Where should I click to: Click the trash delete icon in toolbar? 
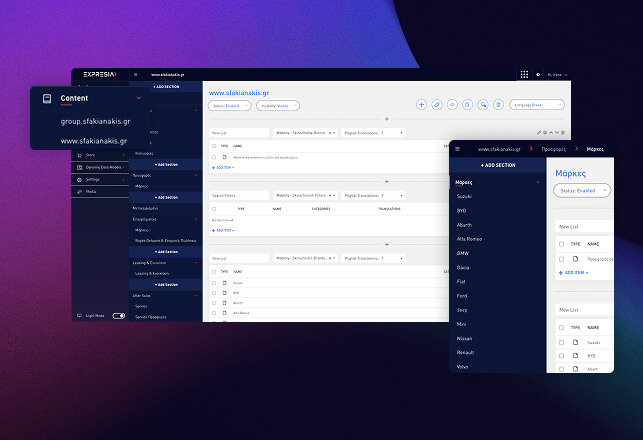(x=498, y=104)
